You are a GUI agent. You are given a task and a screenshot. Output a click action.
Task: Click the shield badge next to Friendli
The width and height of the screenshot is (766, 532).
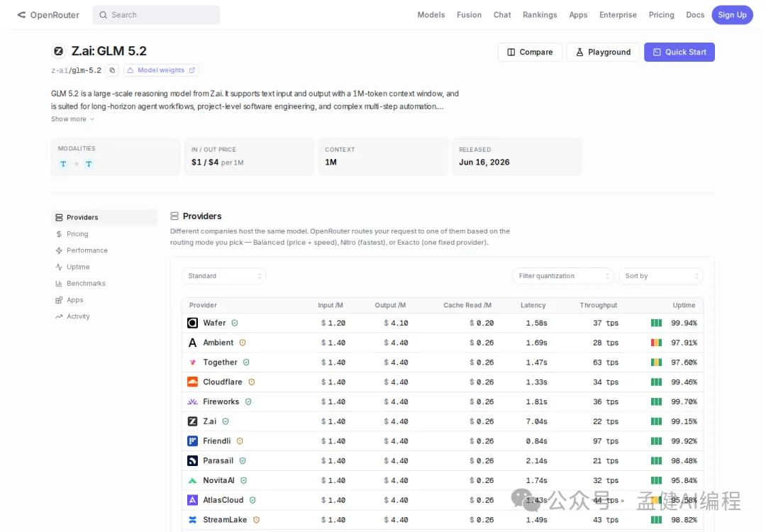click(x=240, y=440)
